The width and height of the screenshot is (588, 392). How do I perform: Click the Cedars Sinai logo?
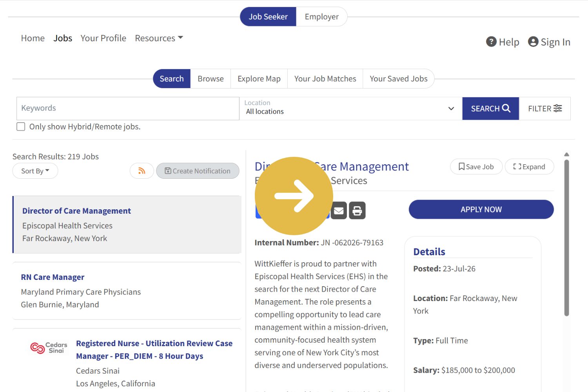tap(49, 348)
